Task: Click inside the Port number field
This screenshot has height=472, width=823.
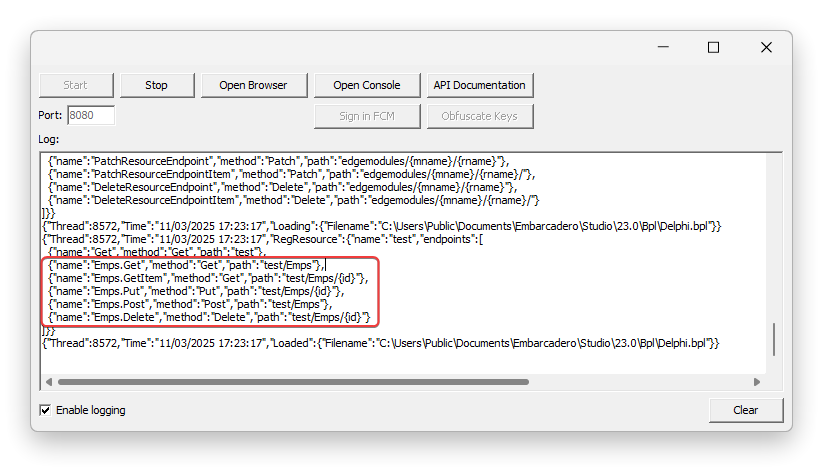Action: pos(91,116)
